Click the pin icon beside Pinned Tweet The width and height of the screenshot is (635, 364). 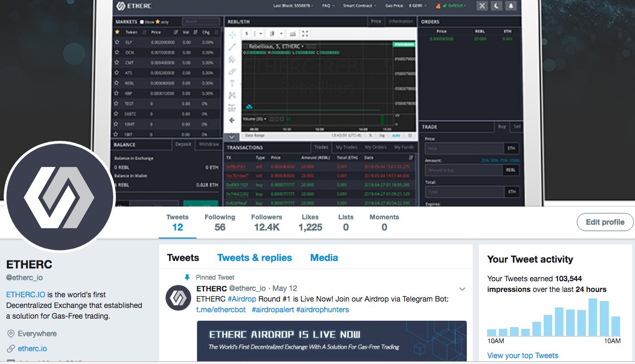tap(187, 278)
